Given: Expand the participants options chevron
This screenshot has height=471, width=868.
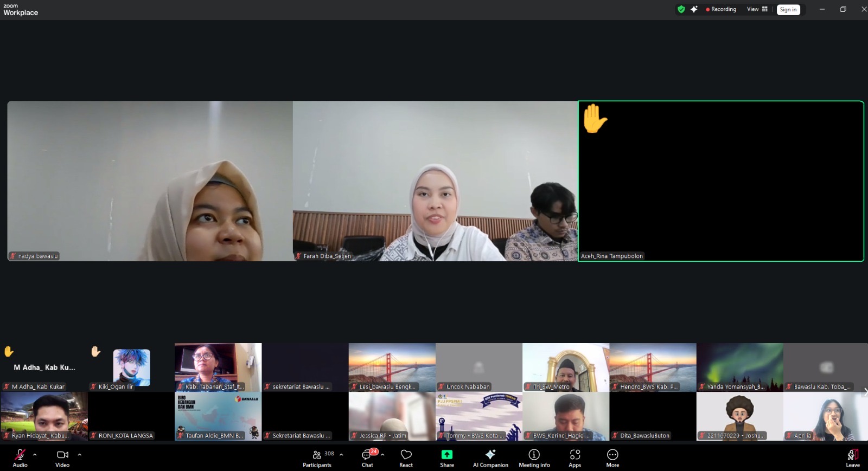Looking at the screenshot, I should (x=341, y=455).
